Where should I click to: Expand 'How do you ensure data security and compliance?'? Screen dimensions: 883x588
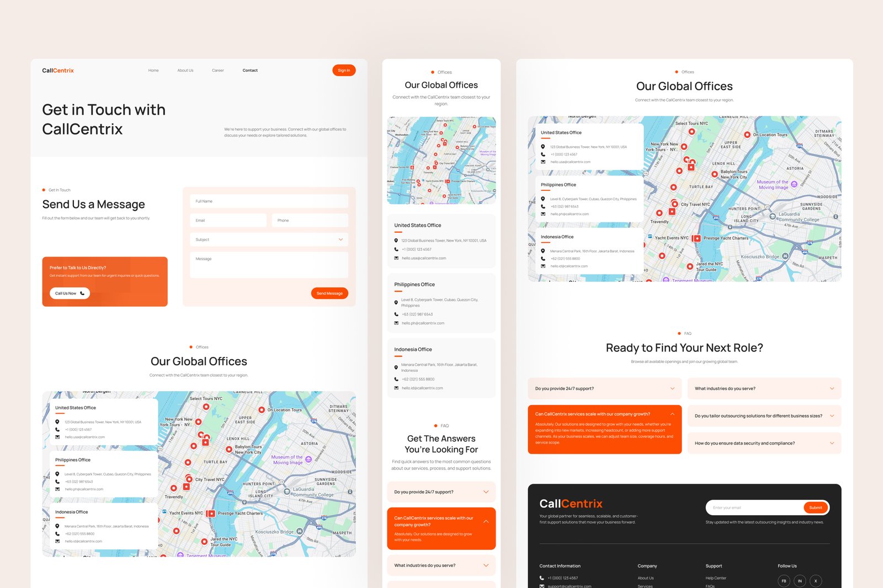(763, 443)
